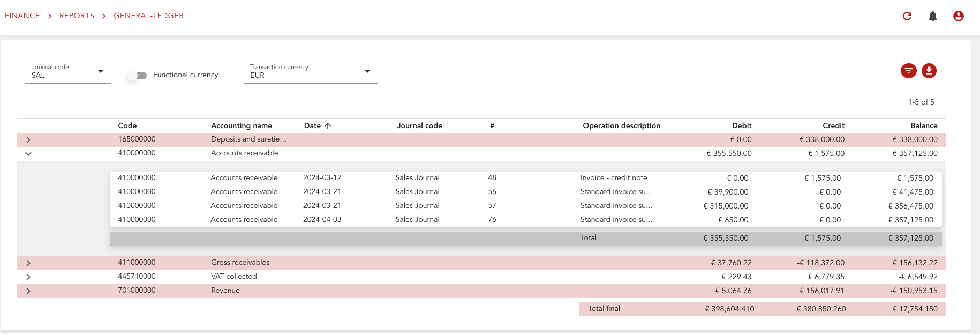Open the notifications bell
This screenshot has width=980, height=334.
tap(933, 16)
